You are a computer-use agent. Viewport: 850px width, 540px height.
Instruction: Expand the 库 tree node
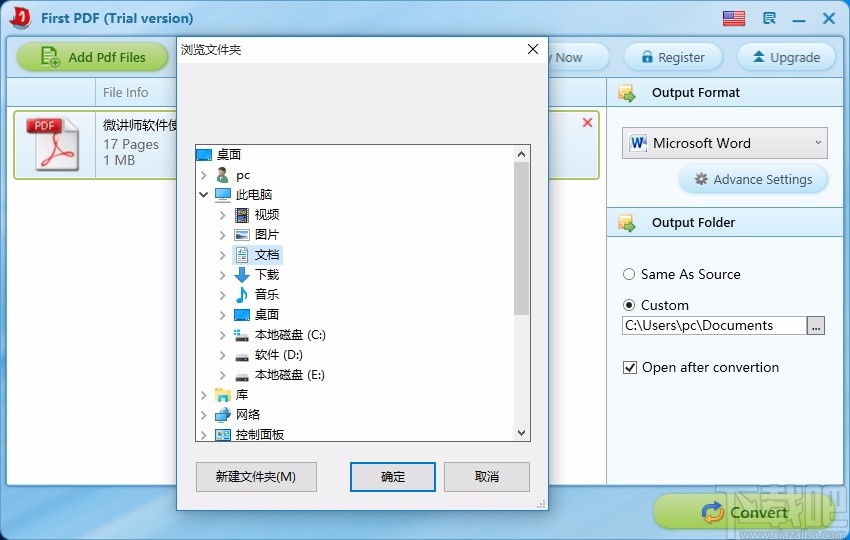tap(204, 395)
